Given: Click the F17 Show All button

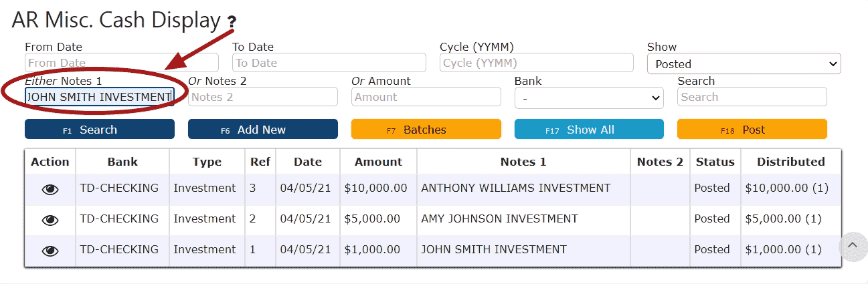Looking at the screenshot, I should (x=589, y=130).
